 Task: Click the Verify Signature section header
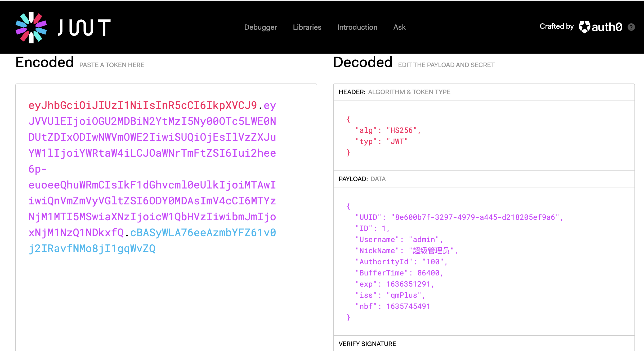[x=367, y=344]
